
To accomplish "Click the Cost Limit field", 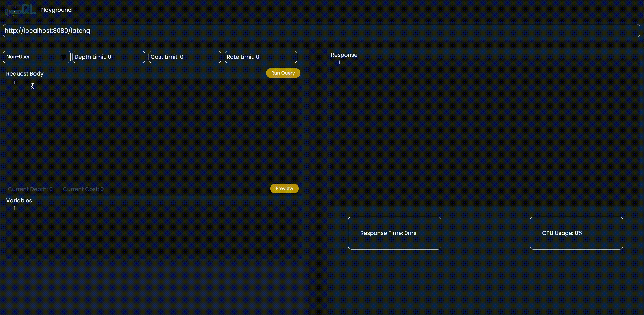I will (185, 57).
